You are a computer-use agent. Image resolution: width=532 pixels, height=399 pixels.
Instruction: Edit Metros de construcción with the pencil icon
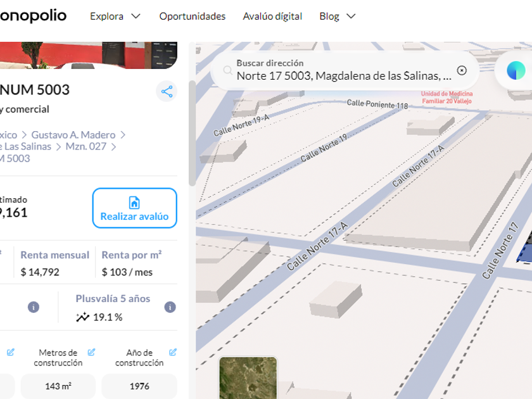(x=91, y=352)
